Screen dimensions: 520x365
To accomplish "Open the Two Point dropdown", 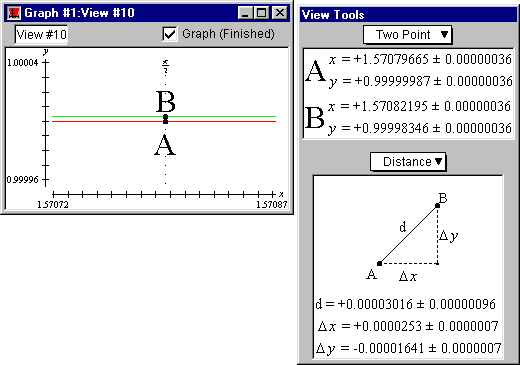I will point(407,34).
